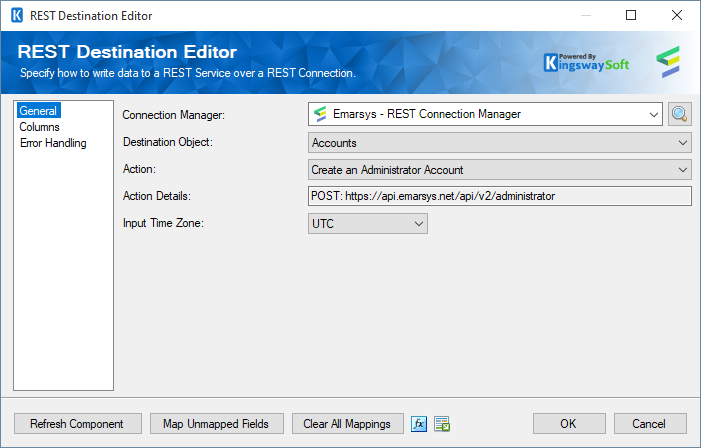The image size is (701, 448).
Task: Open the Error Handling page
Action: pyautogui.click(x=53, y=143)
